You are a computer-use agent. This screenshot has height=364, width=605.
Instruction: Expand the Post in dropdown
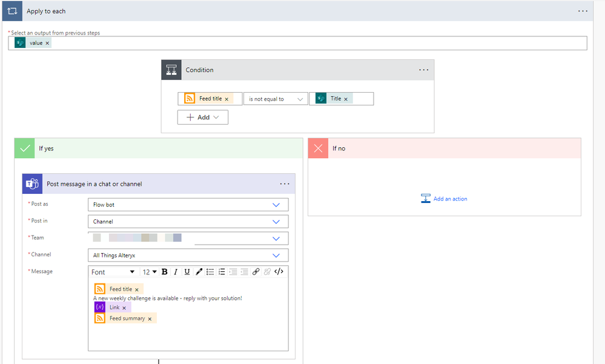(276, 222)
